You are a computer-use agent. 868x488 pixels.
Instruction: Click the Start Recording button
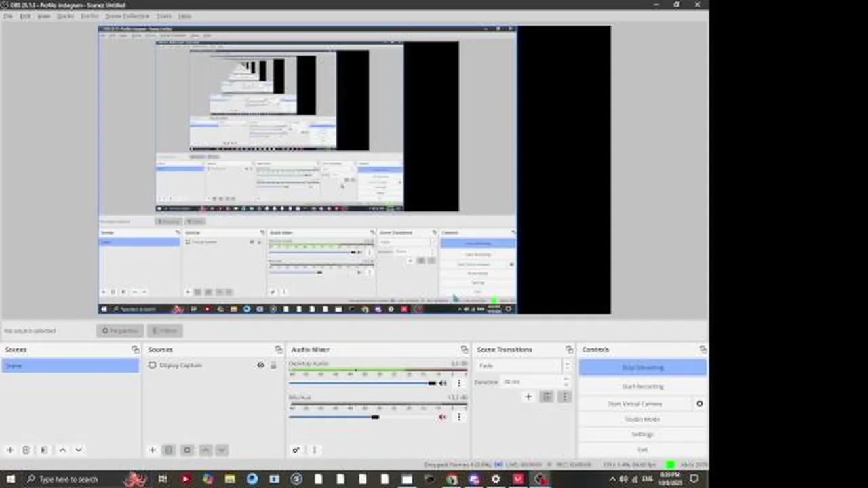coord(643,386)
